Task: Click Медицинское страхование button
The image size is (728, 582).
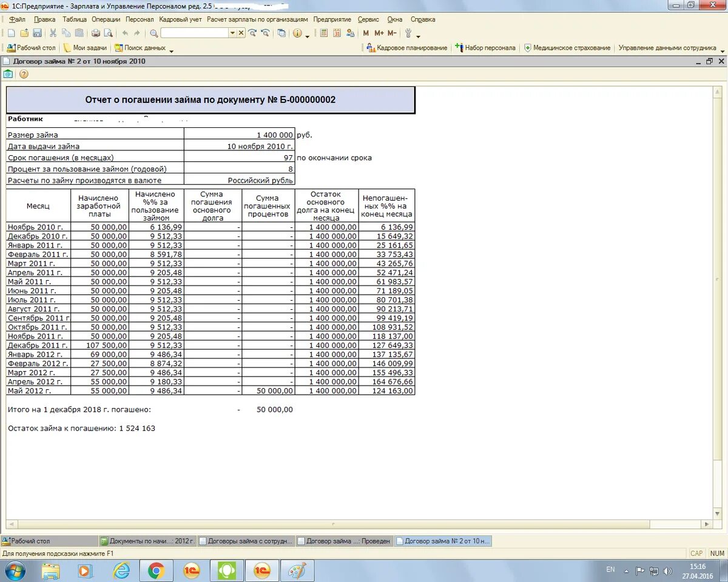Action: (567, 48)
